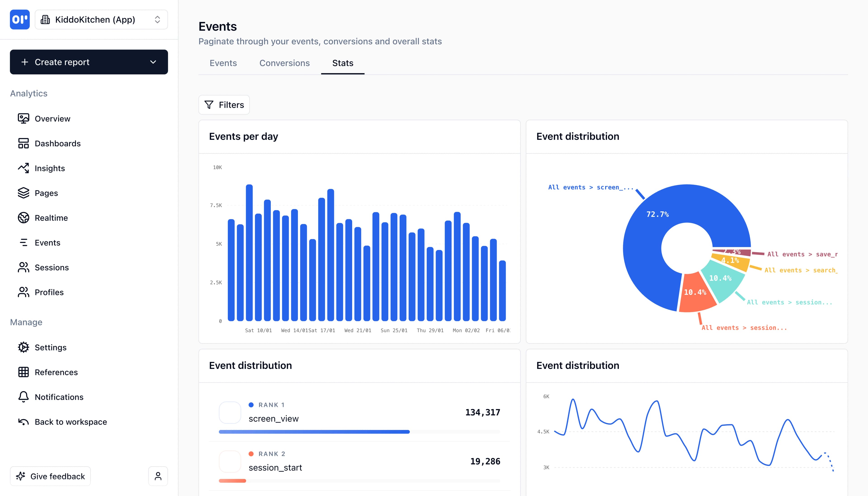Screen dimensions: 868x496
Task: Open Notifications settings
Action: point(59,397)
